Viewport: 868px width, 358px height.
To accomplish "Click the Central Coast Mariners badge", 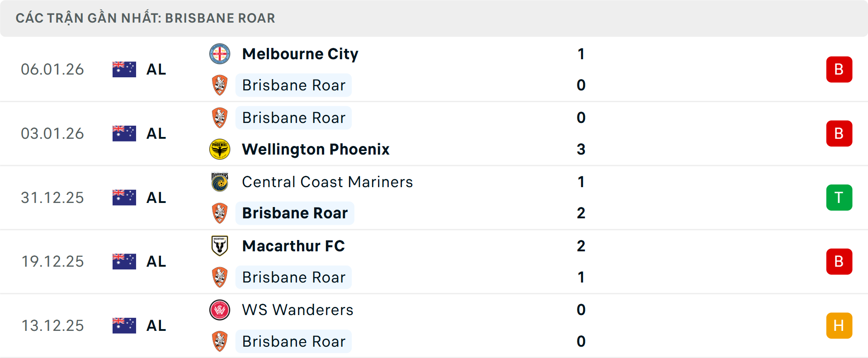I will [x=220, y=182].
